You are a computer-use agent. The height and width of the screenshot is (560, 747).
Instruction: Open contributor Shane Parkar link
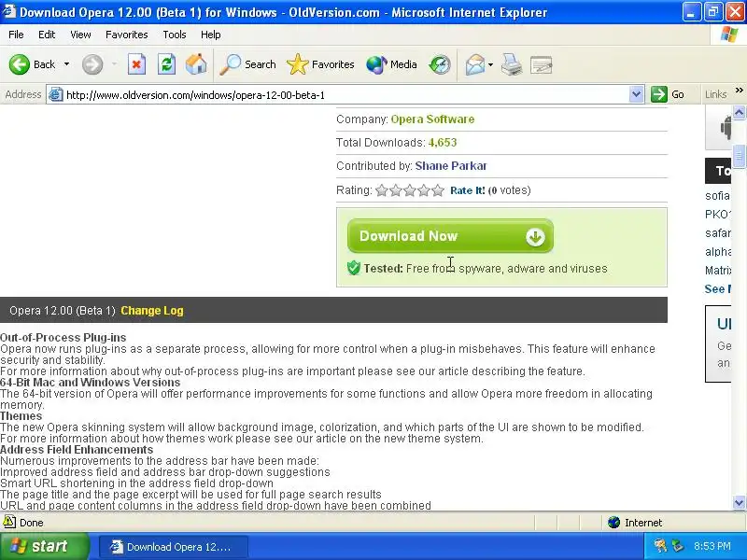point(451,166)
